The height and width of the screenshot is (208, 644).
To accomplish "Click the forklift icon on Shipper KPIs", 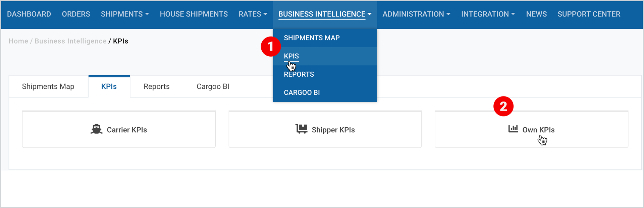I will pyautogui.click(x=301, y=129).
